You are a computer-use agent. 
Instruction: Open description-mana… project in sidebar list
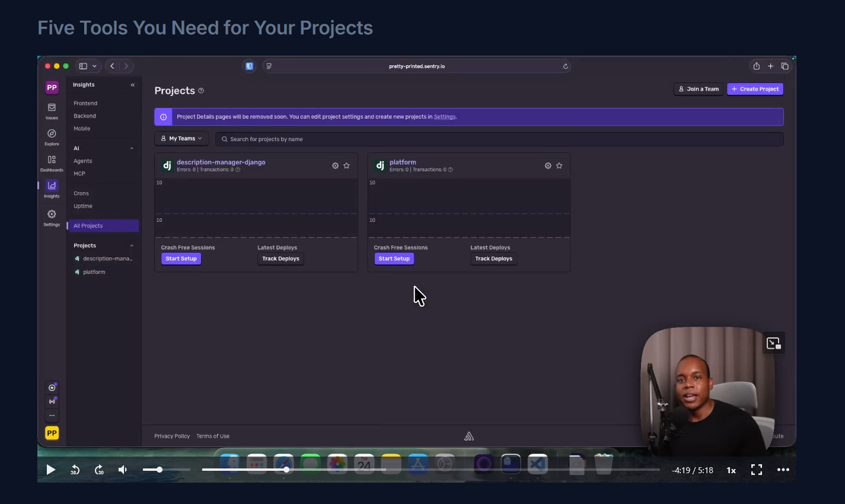[104, 259]
